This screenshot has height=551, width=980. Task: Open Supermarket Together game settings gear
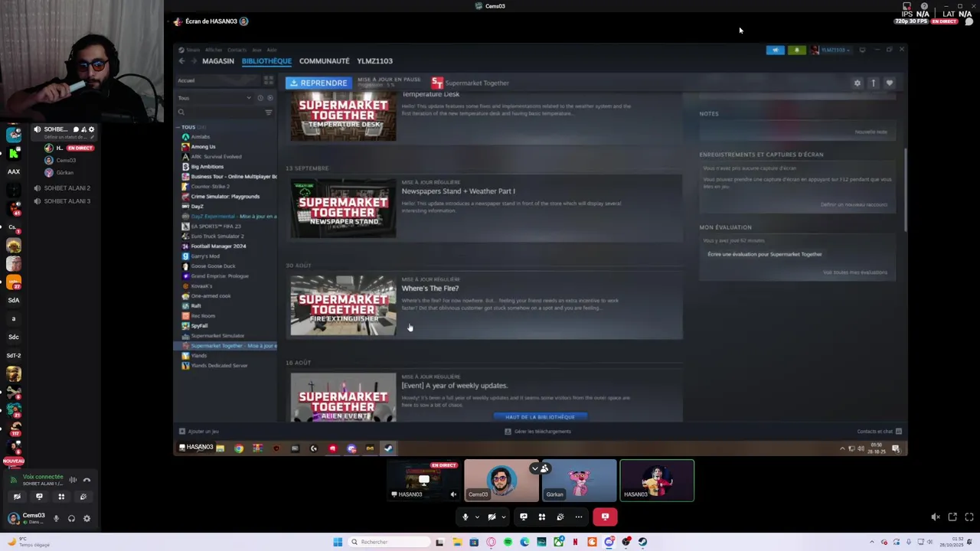point(857,83)
